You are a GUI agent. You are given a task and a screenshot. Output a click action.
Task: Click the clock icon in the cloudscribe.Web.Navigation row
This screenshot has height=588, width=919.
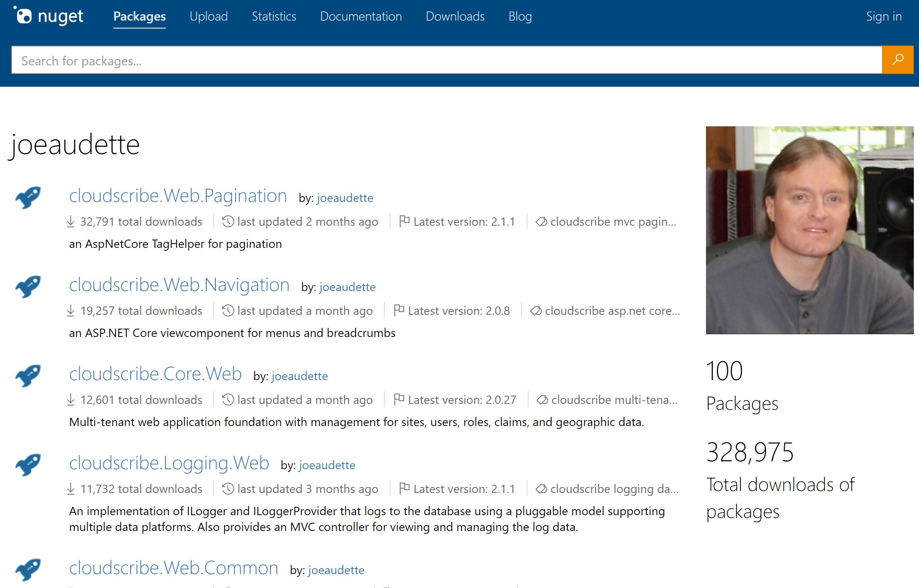pyautogui.click(x=228, y=310)
